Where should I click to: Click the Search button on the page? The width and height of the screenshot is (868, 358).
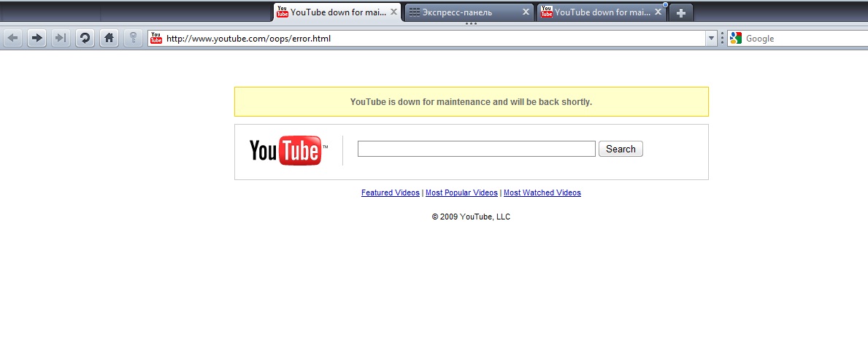[621, 149]
